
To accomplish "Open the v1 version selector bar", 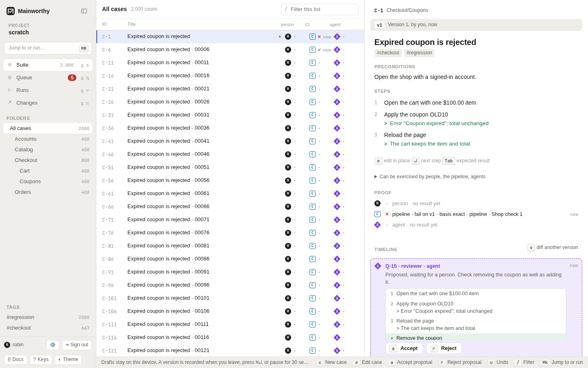I will tap(476, 25).
